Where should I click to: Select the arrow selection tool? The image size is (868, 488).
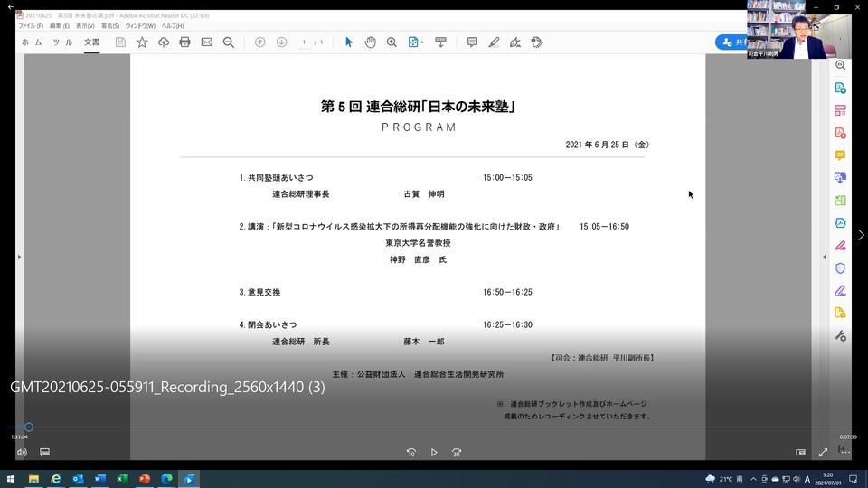click(348, 42)
